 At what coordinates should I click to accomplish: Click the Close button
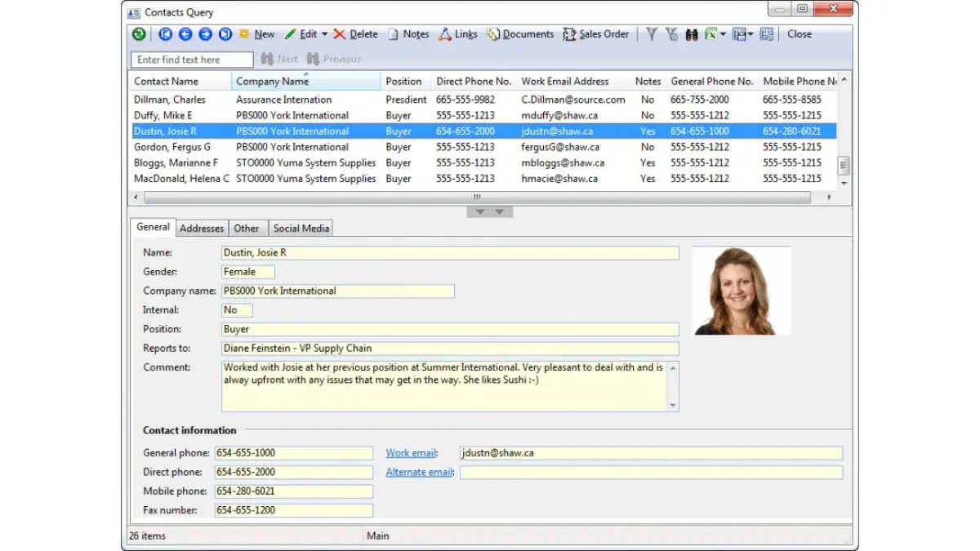coord(799,34)
